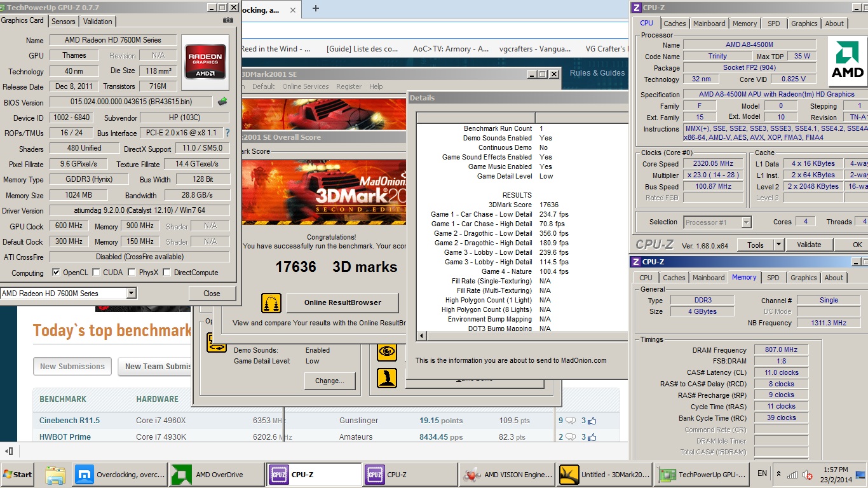
Task: Toggle the OpenCL checkbox
Action: pyautogui.click(x=56, y=273)
